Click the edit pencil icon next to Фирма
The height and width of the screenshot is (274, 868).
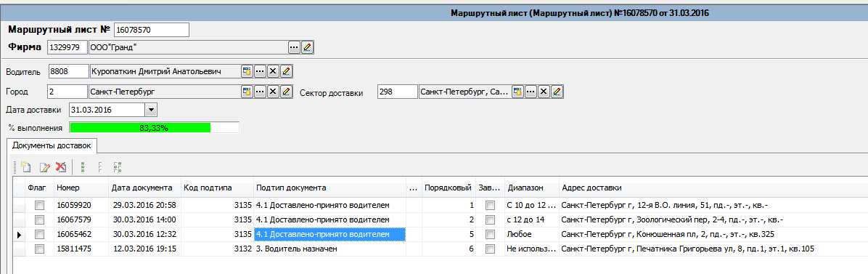307,47
